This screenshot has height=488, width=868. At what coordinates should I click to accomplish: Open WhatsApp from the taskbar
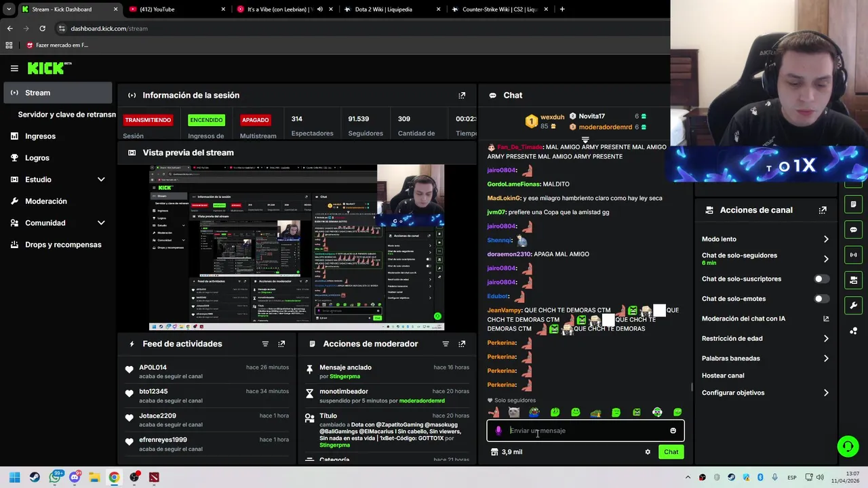55,477
